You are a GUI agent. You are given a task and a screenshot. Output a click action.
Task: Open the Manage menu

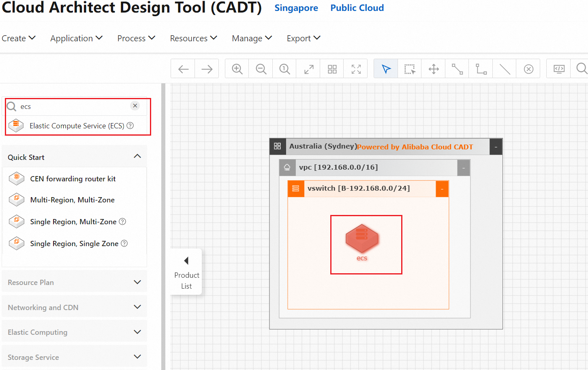[252, 38]
